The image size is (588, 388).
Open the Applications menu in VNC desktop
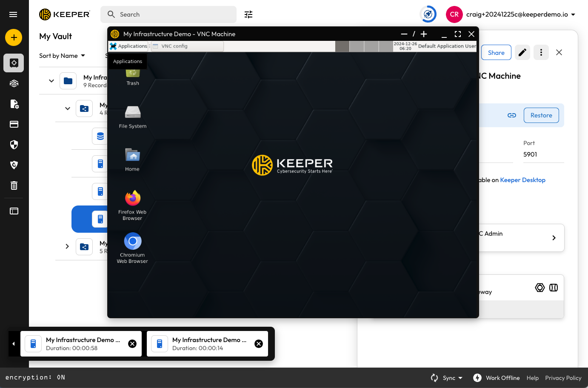pyautogui.click(x=128, y=46)
